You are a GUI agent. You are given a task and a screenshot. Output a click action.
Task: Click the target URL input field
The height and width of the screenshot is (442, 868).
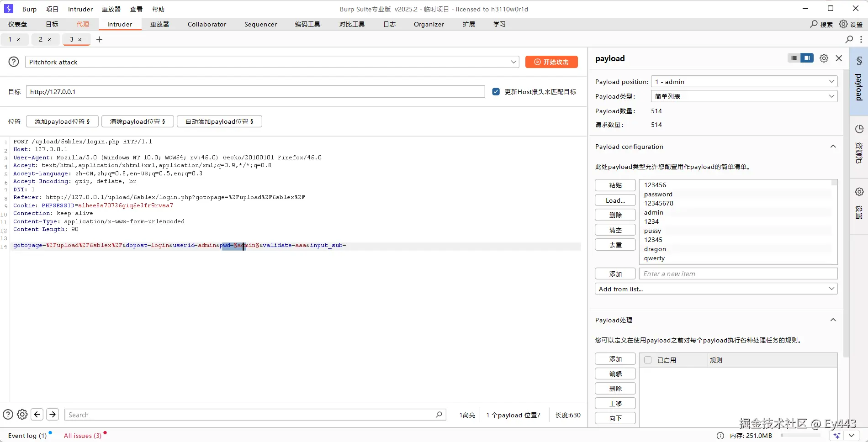click(255, 92)
